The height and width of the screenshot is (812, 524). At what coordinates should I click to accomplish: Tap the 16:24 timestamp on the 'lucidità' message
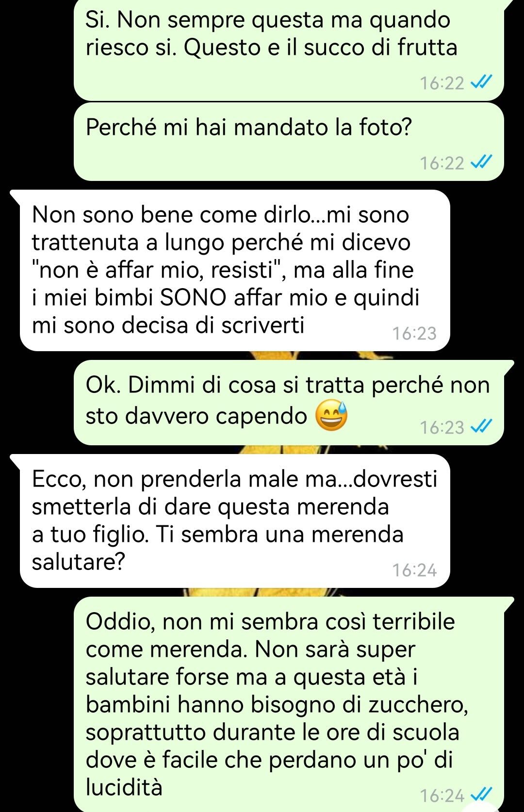click(442, 795)
